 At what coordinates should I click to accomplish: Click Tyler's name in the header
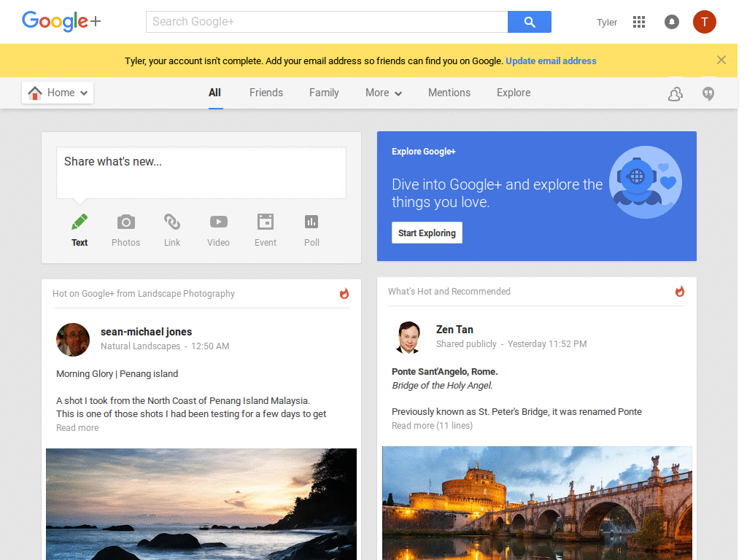[607, 23]
